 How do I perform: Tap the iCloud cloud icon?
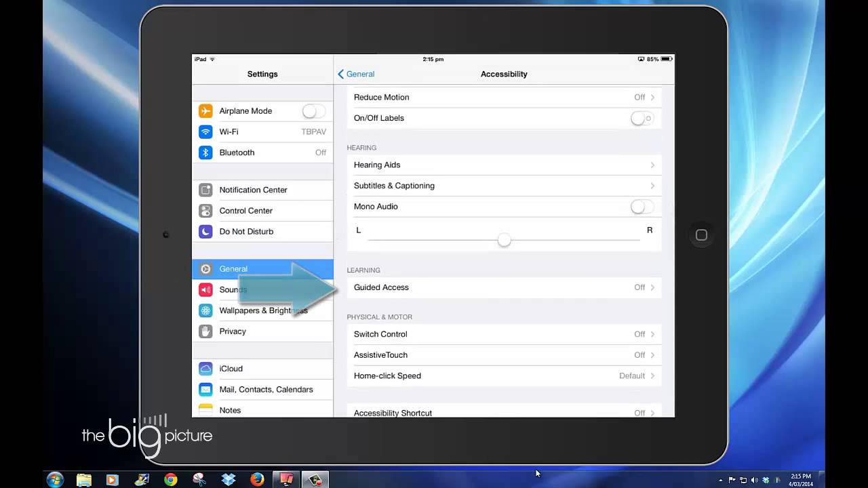coord(205,369)
